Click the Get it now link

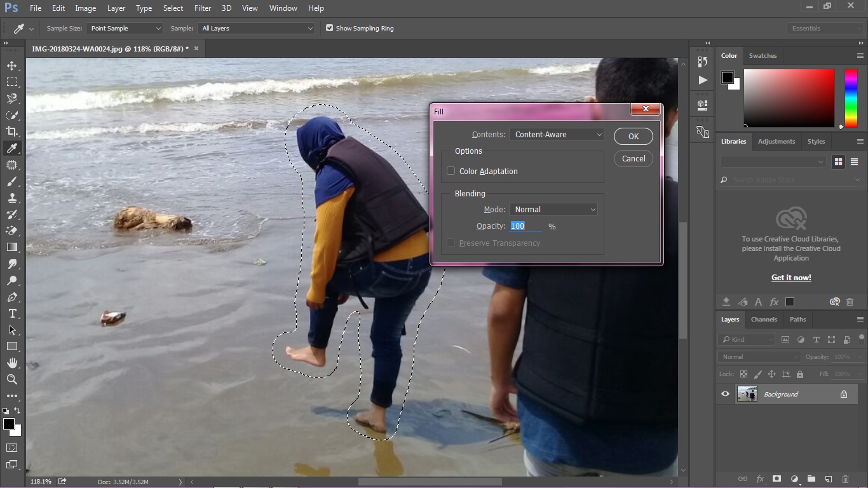click(x=790, y=277)
